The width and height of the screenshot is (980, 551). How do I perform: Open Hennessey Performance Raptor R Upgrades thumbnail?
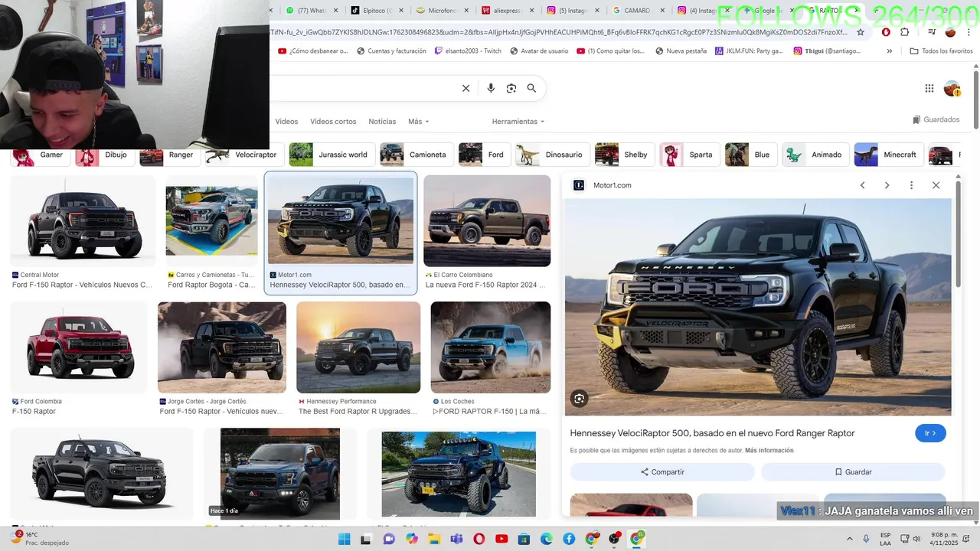click(x=358, y=347)
